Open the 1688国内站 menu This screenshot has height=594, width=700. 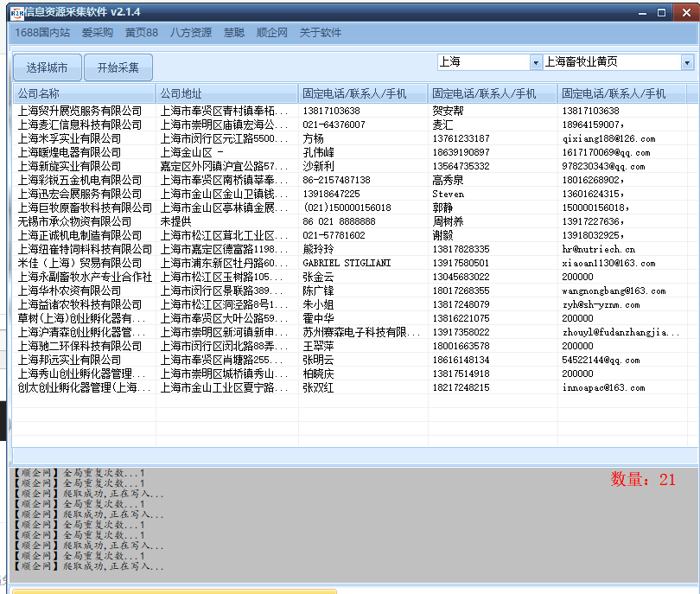pyautogui.click(x=42, y=33)
